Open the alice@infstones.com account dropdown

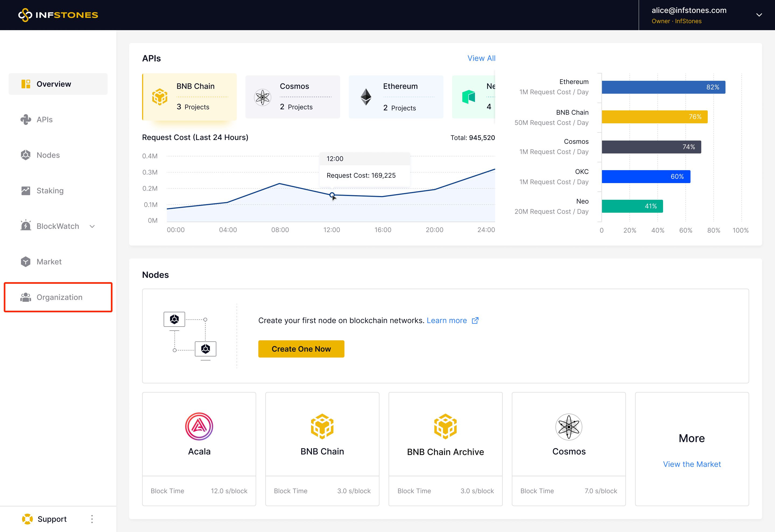point(759,15)
